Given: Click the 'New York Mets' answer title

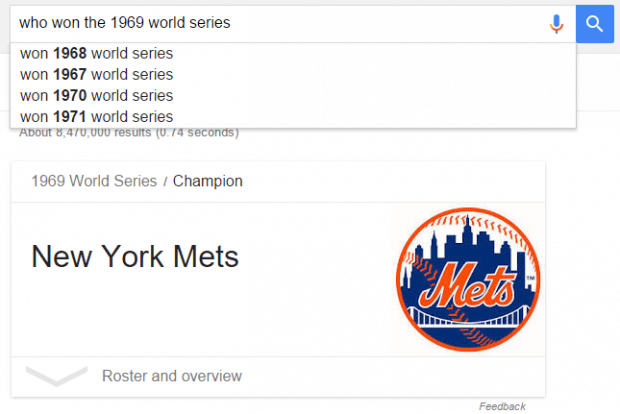Looking at the screenshot, I should pos(135,257).
